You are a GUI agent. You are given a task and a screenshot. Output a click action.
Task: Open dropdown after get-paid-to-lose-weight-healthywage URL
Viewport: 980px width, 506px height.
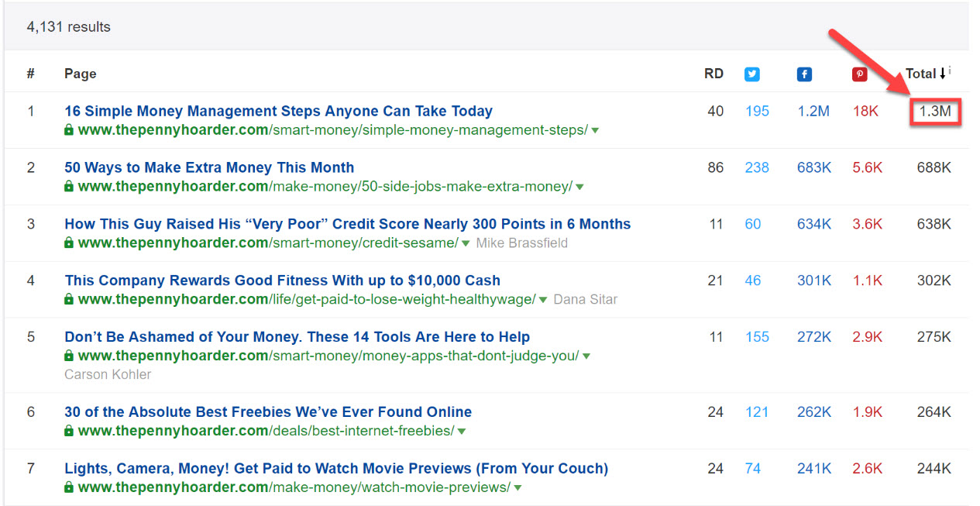[x=543, y=301]
